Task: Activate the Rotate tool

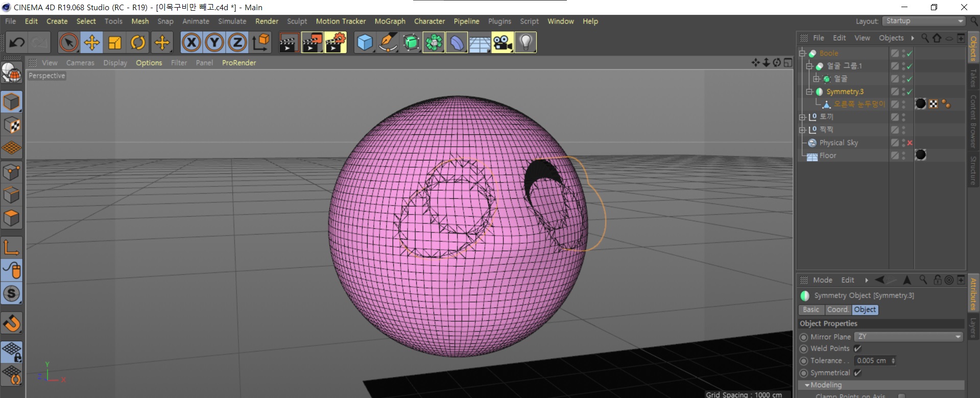Action: pos(138,42)
